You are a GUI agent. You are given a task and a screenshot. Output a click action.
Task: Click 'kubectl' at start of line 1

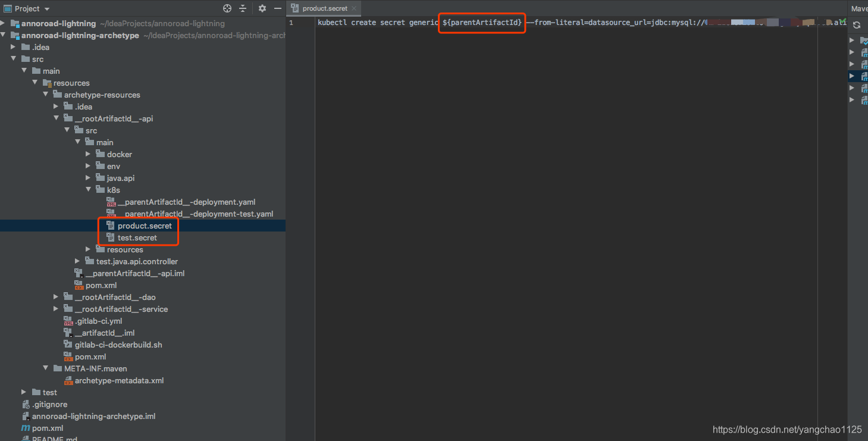click(x=332, y=23)
